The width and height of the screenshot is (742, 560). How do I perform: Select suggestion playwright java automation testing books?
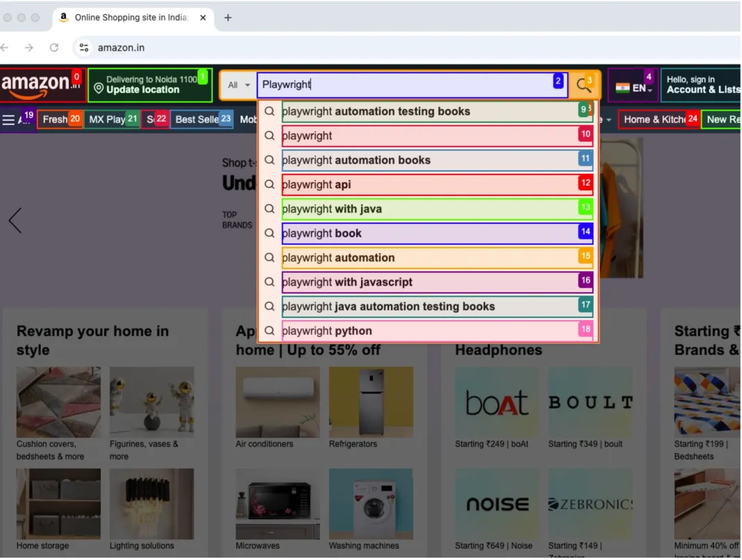[x=437, y=307]
